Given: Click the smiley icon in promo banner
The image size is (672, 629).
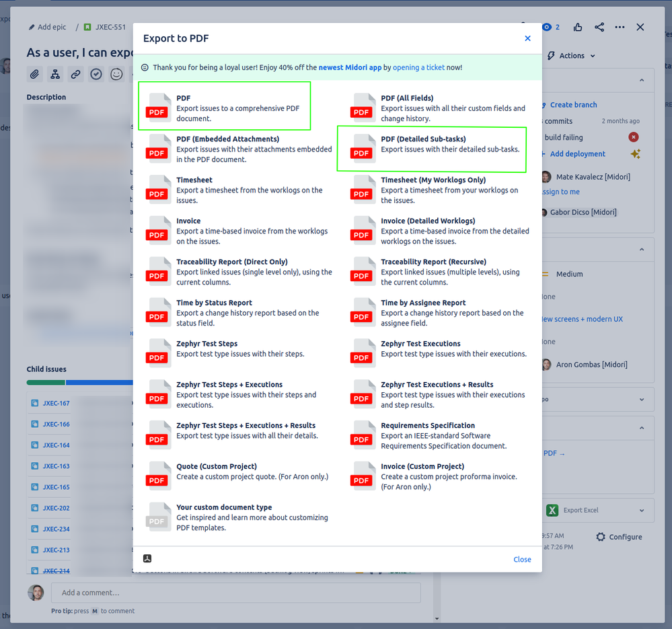Looking at the screenshot, I should pos(145,67).
